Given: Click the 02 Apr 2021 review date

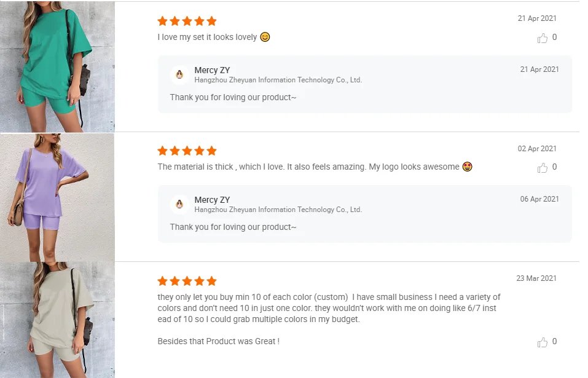Looking at the screenshot, I should click(x=536, y=149).
